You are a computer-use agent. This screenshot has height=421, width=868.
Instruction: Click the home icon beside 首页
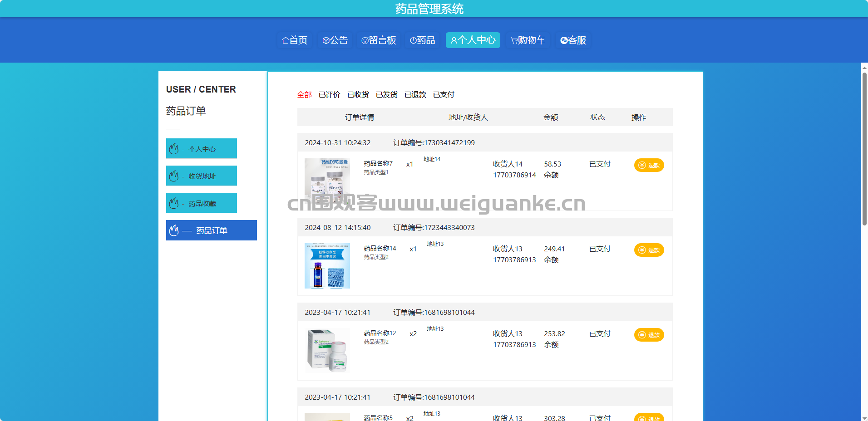tap(286, 40)
